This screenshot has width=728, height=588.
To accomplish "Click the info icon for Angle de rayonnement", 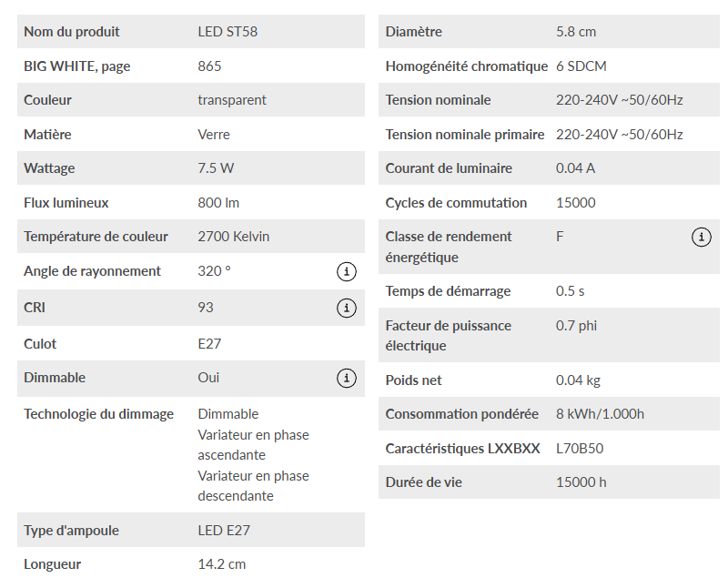I will click(x=346, y=271).
